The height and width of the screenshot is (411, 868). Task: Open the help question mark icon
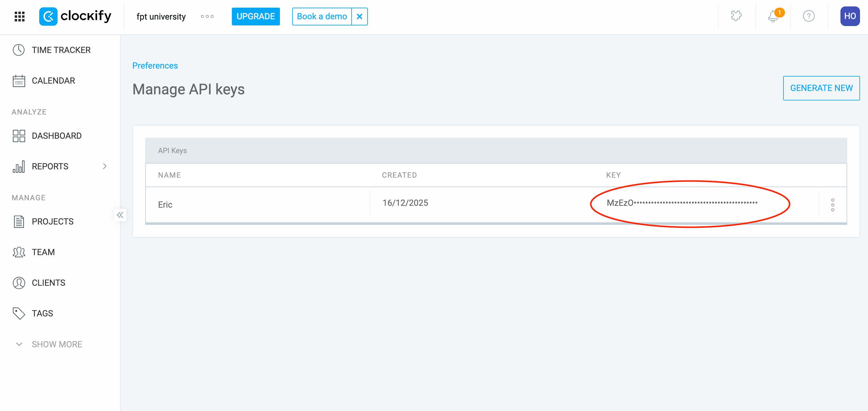click(x=808, y=16)
